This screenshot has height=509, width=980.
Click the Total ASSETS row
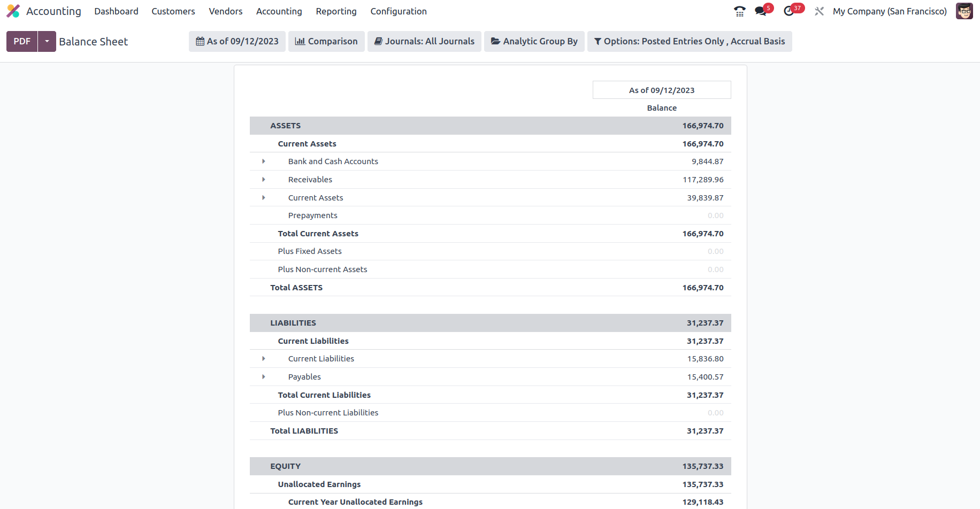click(x=491, y=288)
